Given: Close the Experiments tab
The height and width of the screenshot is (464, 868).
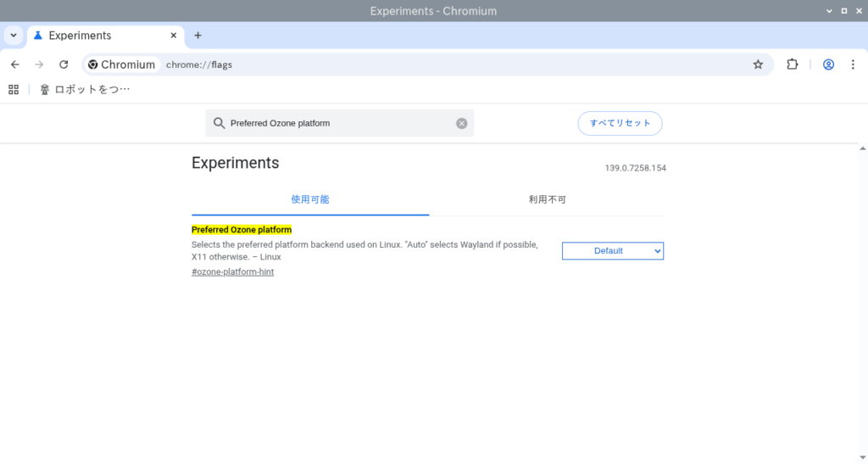Looking at the screenshot, I should [x=174, y=36].
